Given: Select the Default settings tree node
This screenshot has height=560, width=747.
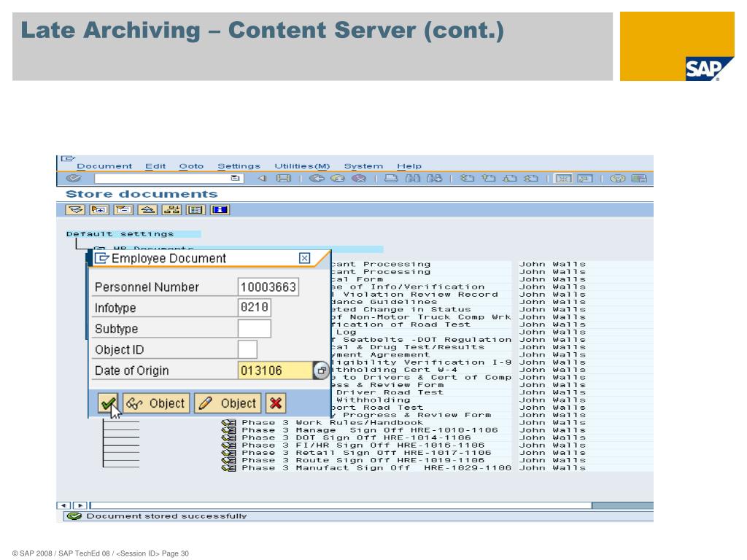Looking at the screenshot, I should (120, 234).
